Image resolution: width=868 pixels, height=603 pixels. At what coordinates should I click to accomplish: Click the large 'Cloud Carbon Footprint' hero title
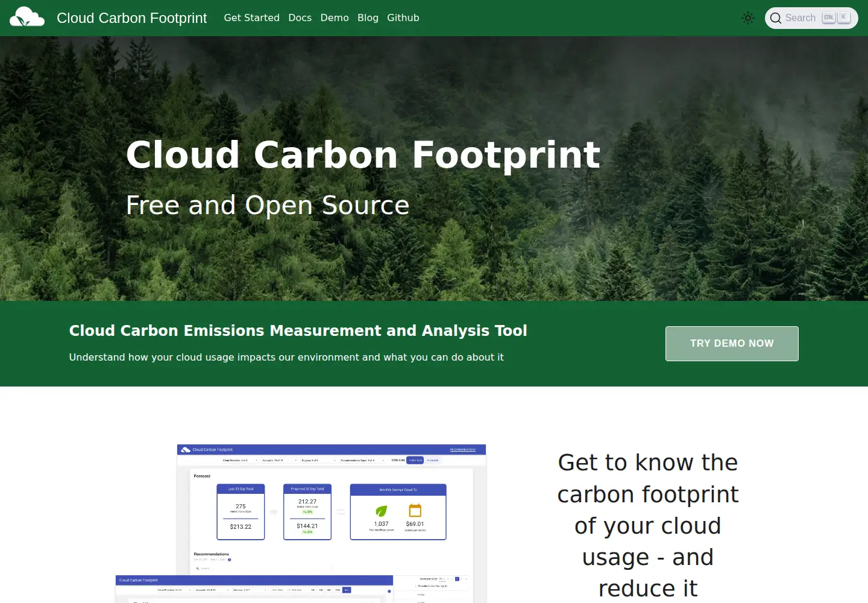(363, 155)
